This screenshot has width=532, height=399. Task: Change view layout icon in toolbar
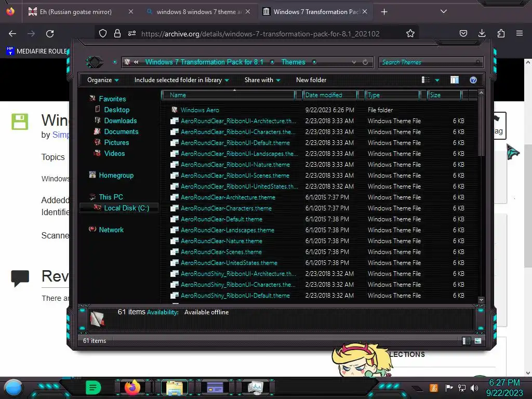[x=425, y=80]
